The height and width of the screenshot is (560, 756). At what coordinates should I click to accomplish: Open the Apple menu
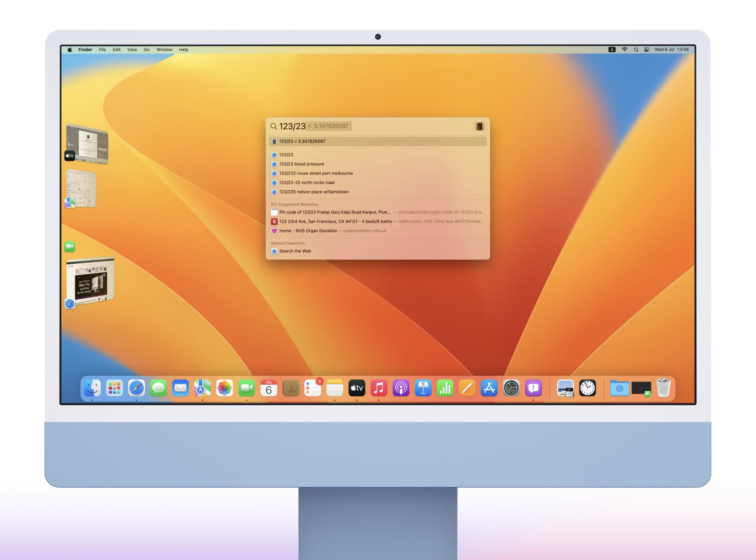click(x=70, y=50)
